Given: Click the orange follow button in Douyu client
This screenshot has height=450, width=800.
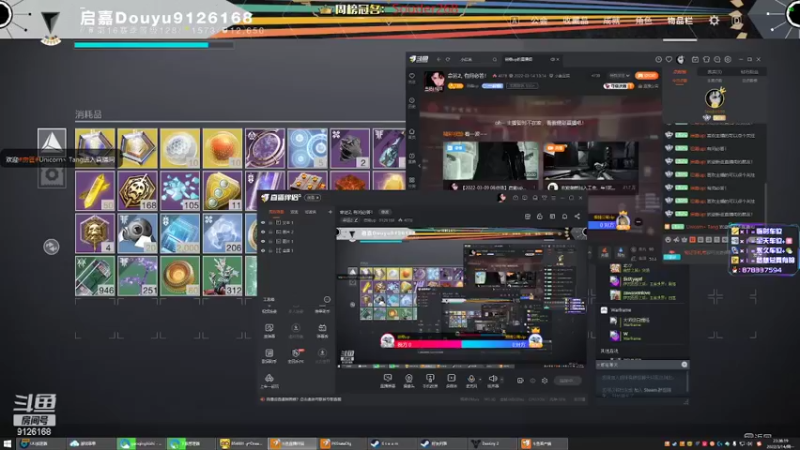Looking at the screenshot, I should click(x=646, y=76).
